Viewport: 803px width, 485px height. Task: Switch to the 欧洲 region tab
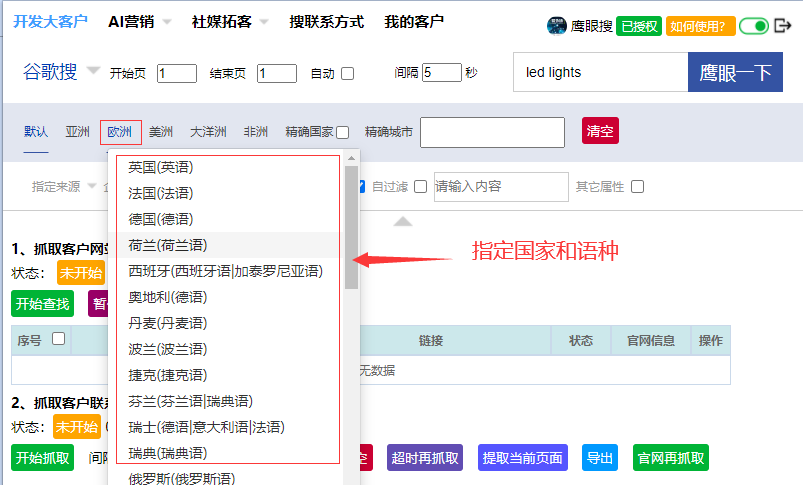[120, 132]
